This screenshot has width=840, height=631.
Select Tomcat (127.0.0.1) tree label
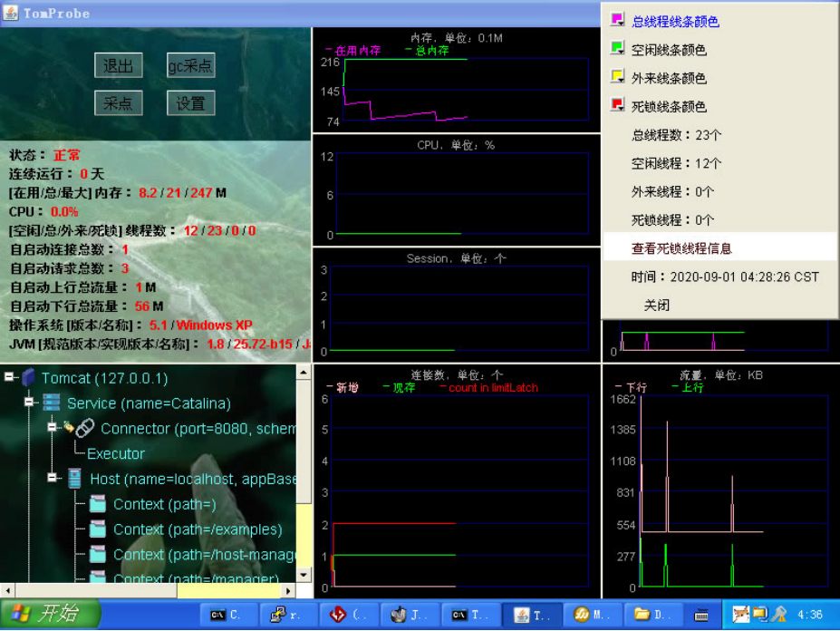point(104,378)
